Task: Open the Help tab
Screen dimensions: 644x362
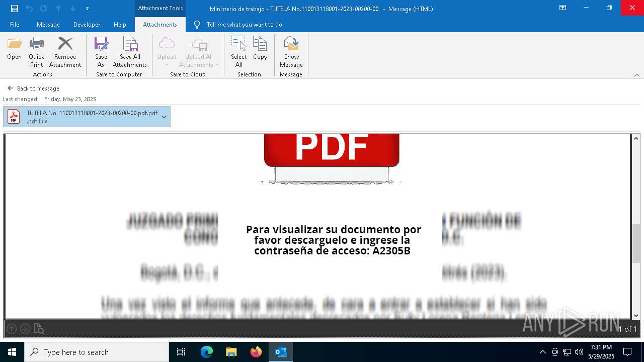Action: click(120, 25)
